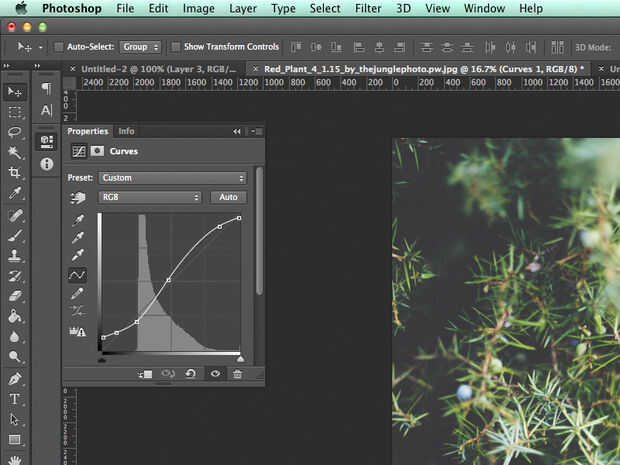Open the Info panel icon in dock
The image size is (620, 465).
click(46, 164)
